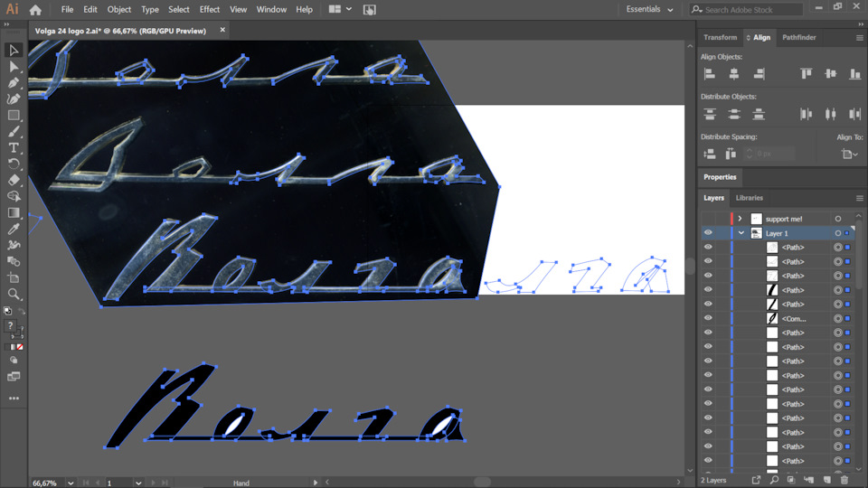Viewport: 868px width, 488px height.
Task: Open the Properties panel tab
Action: [720, 177]
